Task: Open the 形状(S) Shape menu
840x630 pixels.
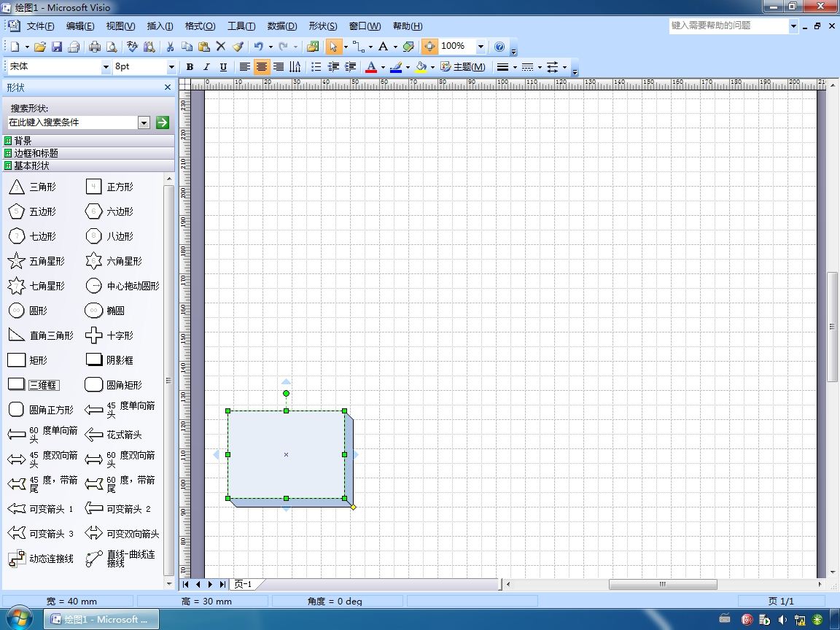Action: pyautogui.click(x=322, y=26)
